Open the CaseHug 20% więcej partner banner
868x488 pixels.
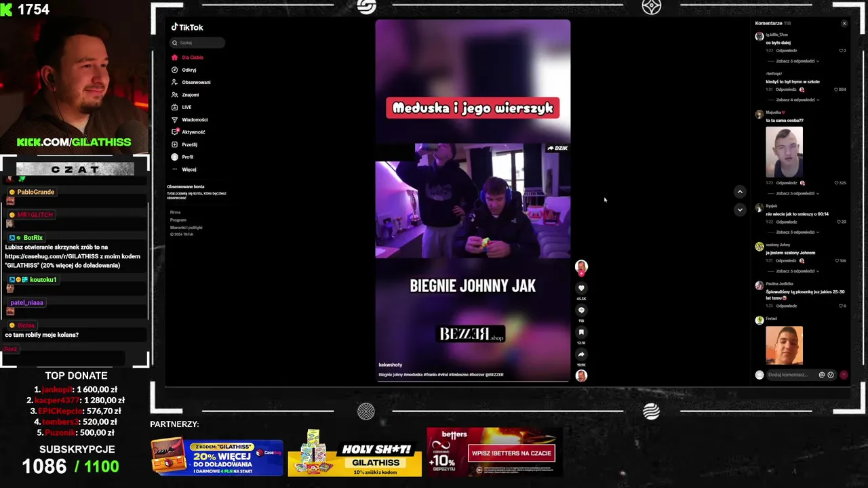pyautogui.click(x=216, y=456)
